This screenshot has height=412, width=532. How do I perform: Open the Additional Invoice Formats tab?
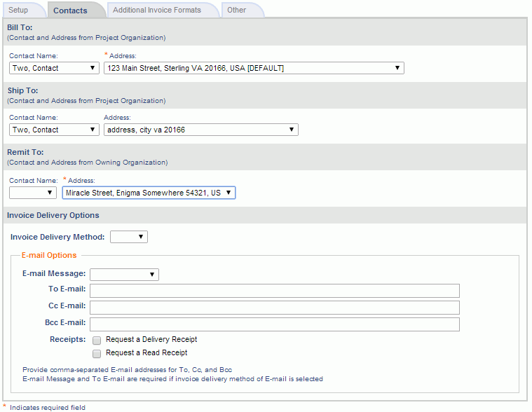click(157, 10)
